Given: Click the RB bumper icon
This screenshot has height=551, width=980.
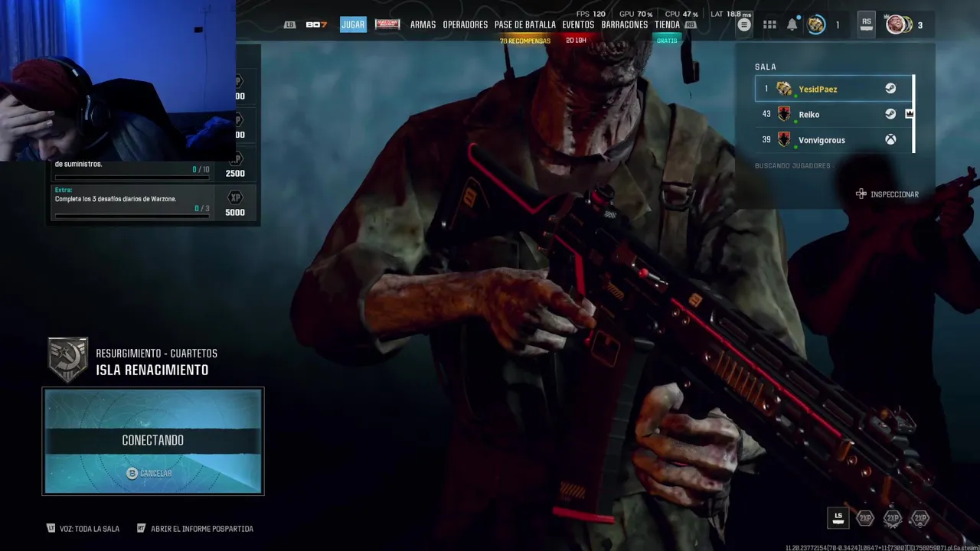Looking at the screenshot, I should [x=691, y=24].
